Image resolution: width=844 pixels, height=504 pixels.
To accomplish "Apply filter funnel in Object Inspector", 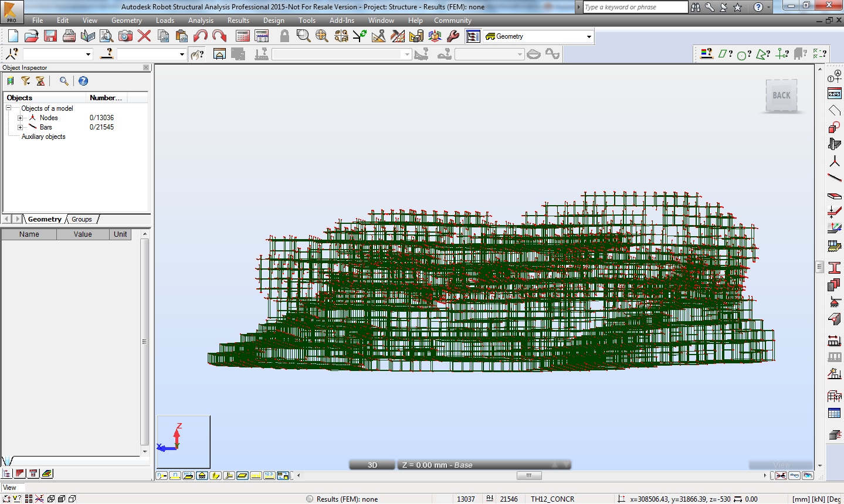I will (x=25, y=81).
